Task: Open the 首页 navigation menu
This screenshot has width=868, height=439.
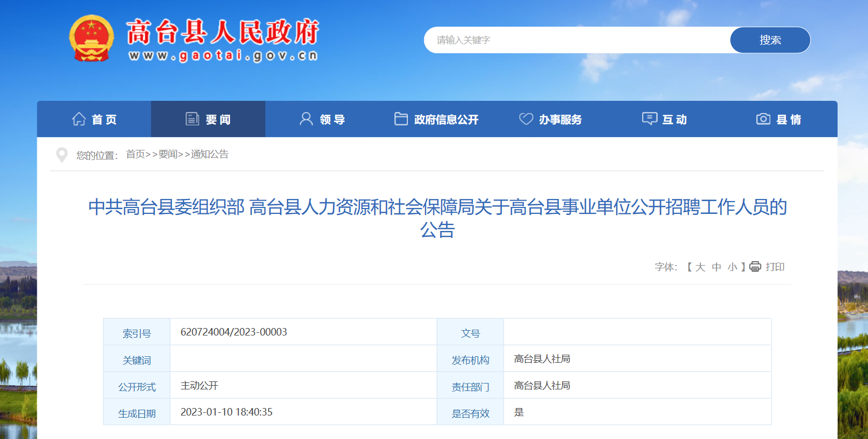Action: tap(94, 119)
